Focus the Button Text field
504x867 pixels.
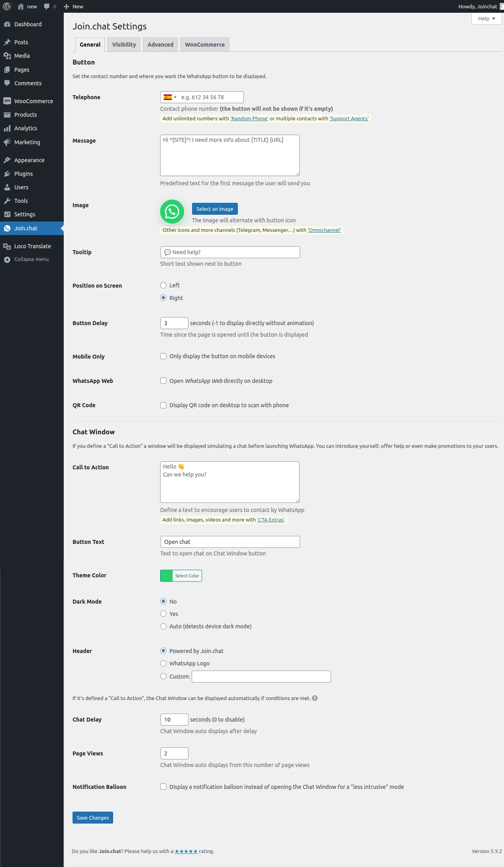point(230,542)
